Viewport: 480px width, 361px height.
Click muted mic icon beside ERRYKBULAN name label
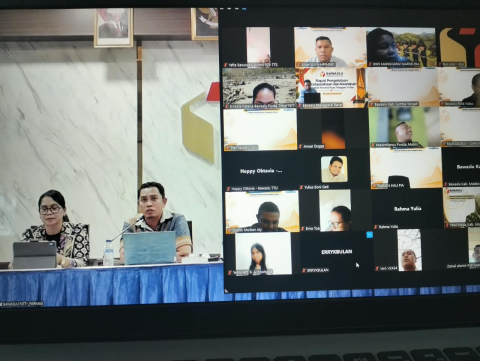[304, 270]
